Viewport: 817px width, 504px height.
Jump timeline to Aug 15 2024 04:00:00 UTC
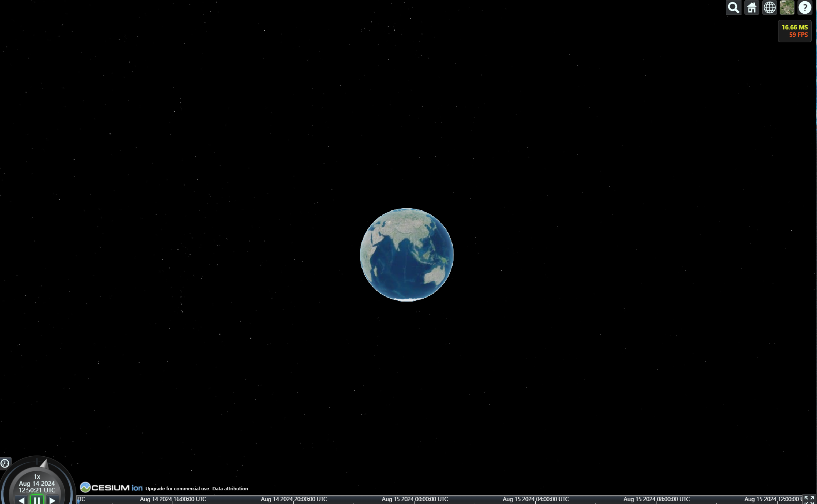[536, 499]
